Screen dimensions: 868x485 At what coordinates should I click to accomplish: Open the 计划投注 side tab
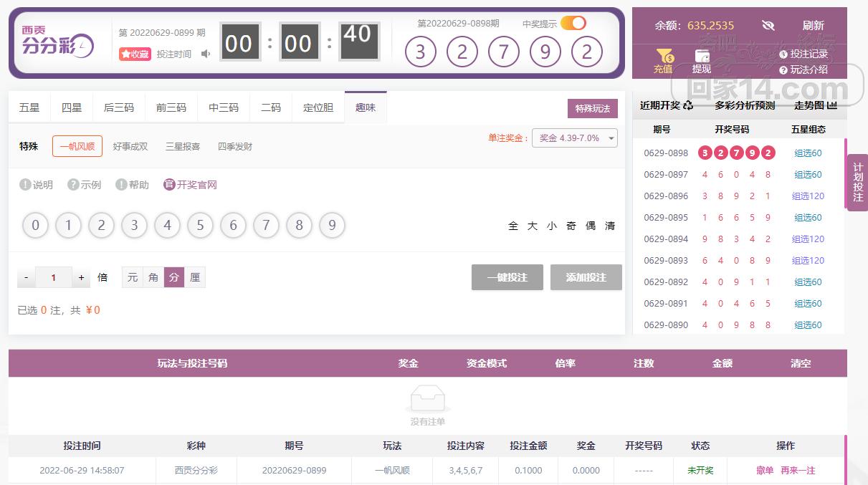click(x=858, y=183)
